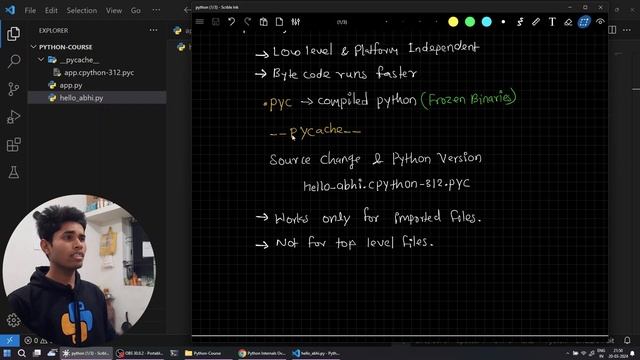Split editor right in VS Code
Image resolution: width=640 pixels, height=360 pixels.
point(612,30)
